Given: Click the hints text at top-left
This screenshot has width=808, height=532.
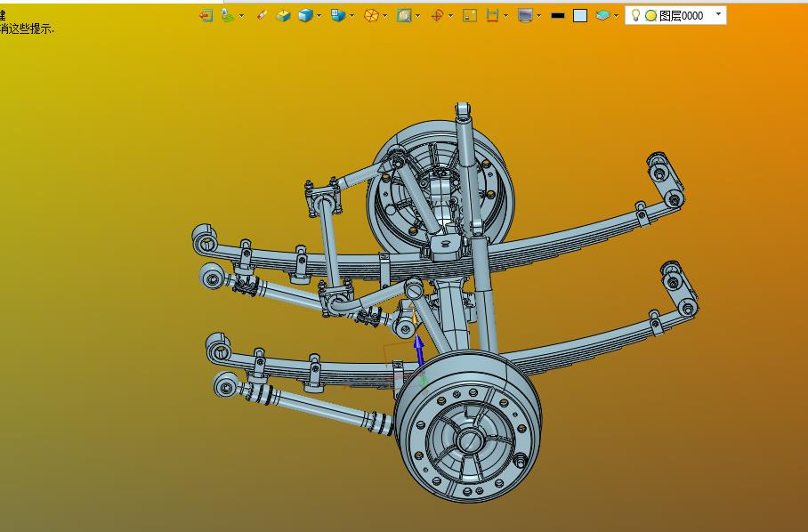Looking at the screenshot, I should point(27,28).
